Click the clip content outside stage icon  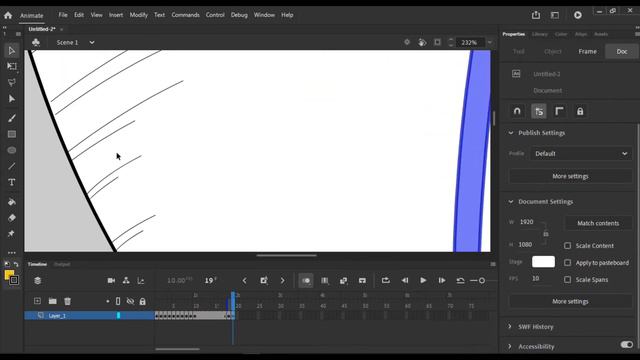(x=437, y=42)
